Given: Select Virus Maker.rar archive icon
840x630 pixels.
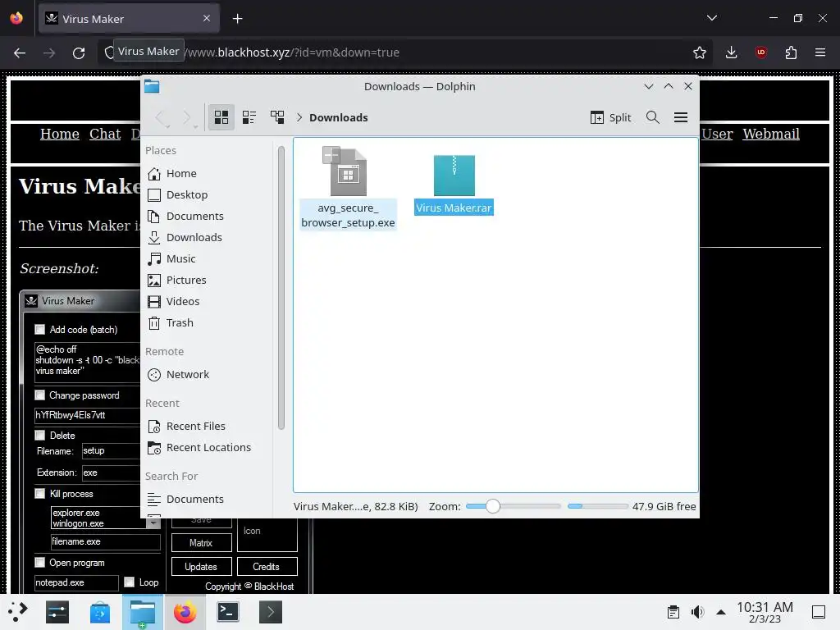Looking at the screenshot, I should (x=454, y=176).
